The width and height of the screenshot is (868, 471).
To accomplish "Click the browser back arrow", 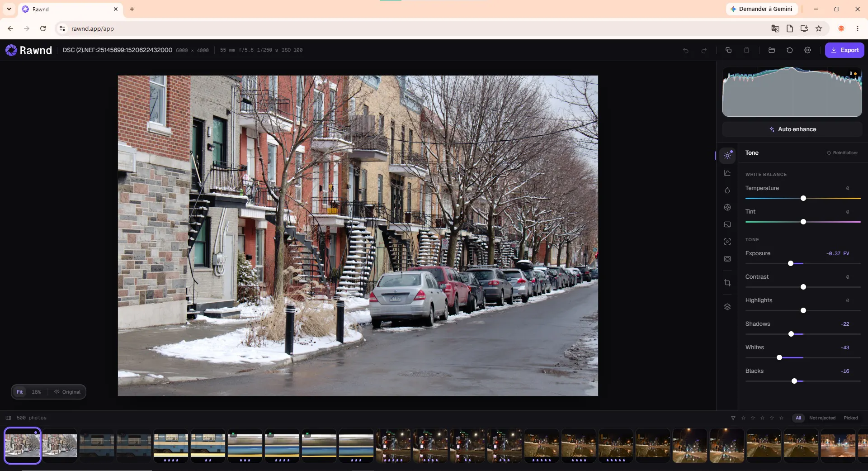I will pyautogui.click(x=10, y=29).
